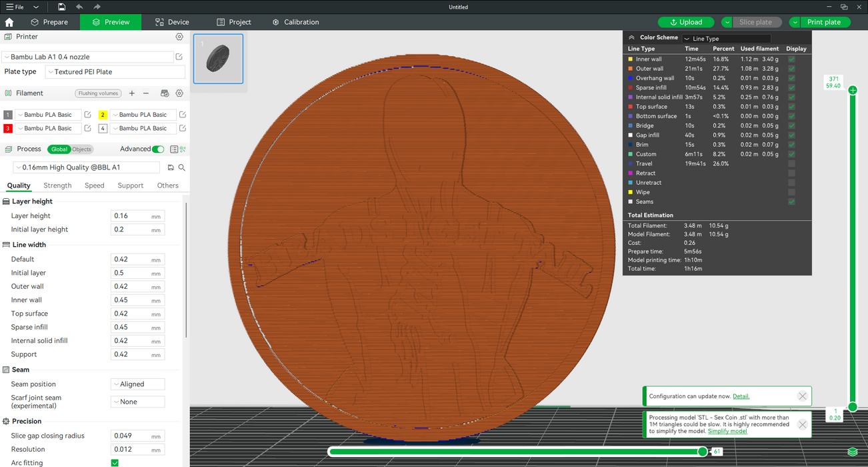The image size is (868, 467).
Task: Search process settings with magnifier icon
Action: 181,167
